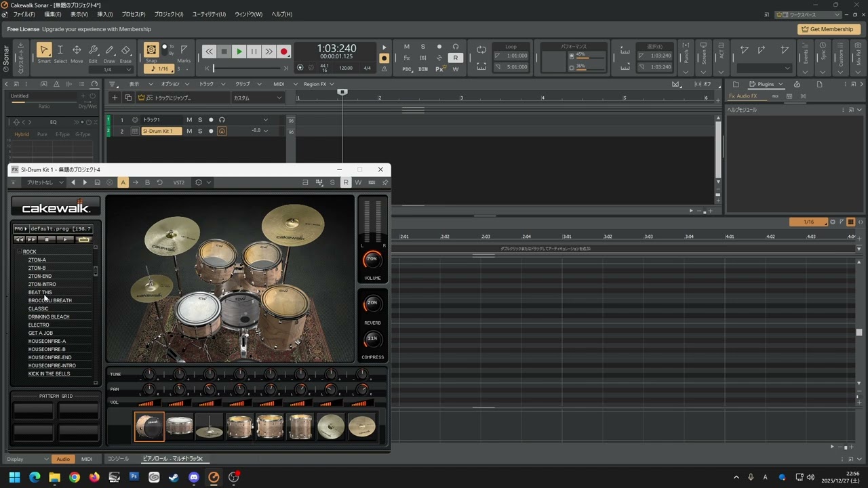Switch to the コンソール tab
The image size is (868, 488).
pyautogui.click(x=118, y=459)
